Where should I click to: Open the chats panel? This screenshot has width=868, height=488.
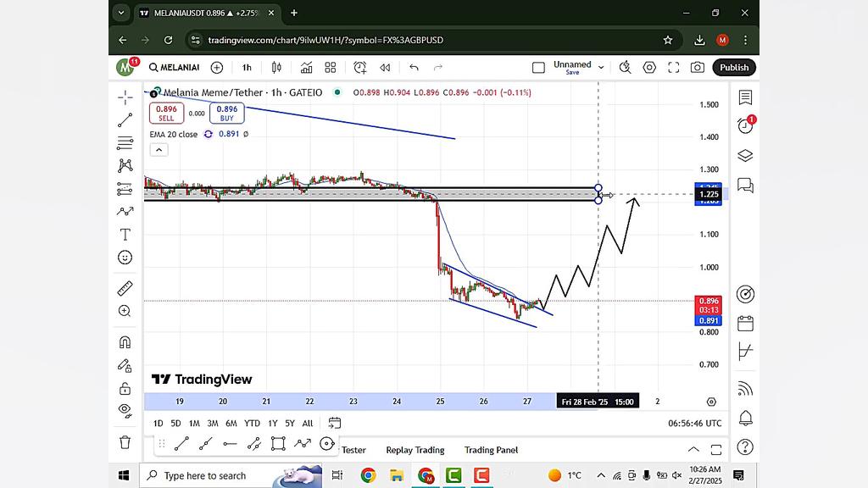click(745, 186)
